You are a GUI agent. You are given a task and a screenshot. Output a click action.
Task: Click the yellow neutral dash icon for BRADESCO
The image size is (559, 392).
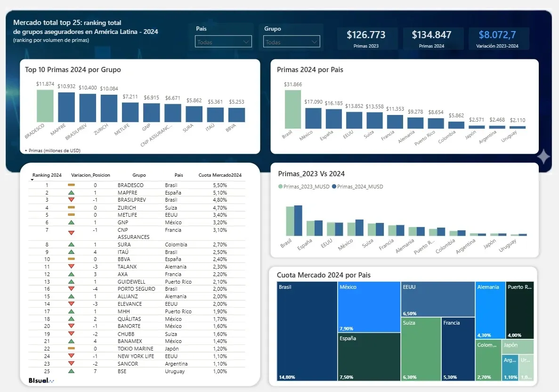point(71,185)
